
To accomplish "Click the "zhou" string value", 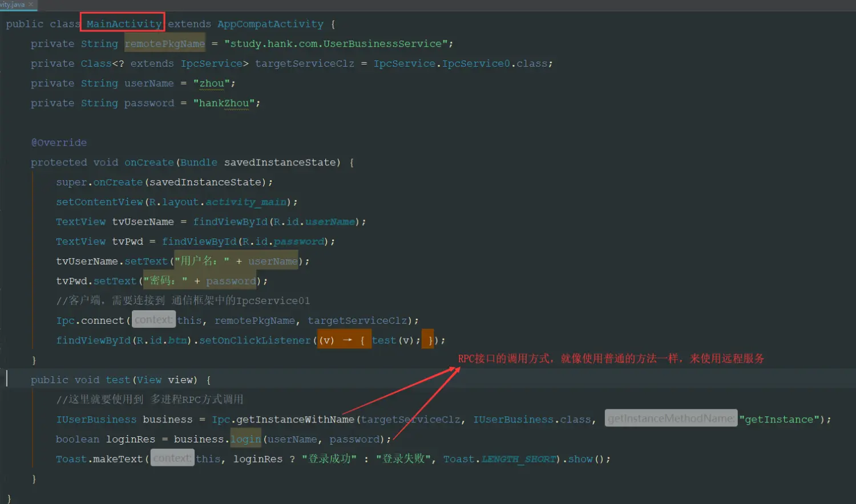I will click(211, 83).
